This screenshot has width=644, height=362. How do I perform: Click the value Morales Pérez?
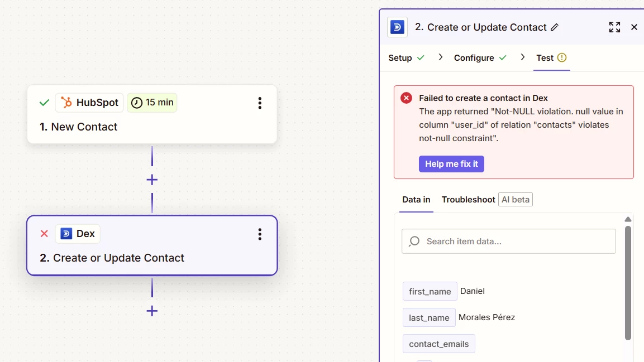pos(486,317)
